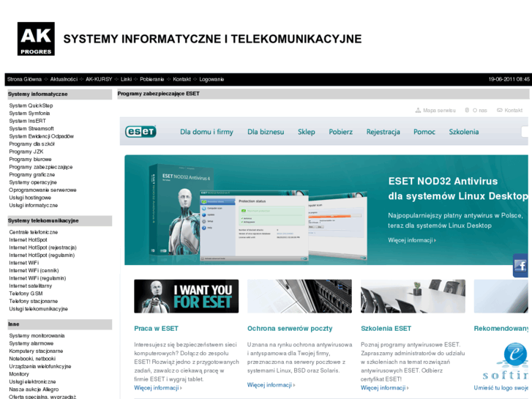The width and height of the screenshot is (532, 399).
Task: Open Internet HotSpot (rejestracja) link
Action: (x=42, y=247)
